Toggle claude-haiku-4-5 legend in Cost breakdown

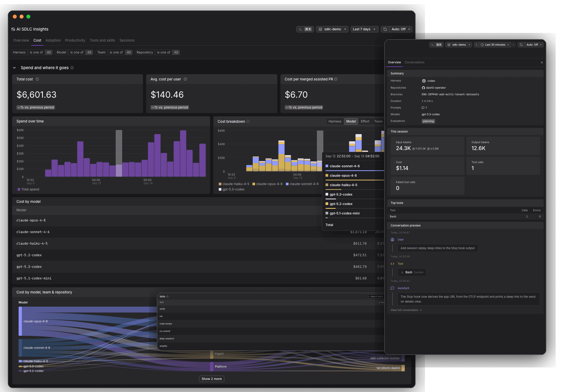pyautogui.click(x=234, y=184)
